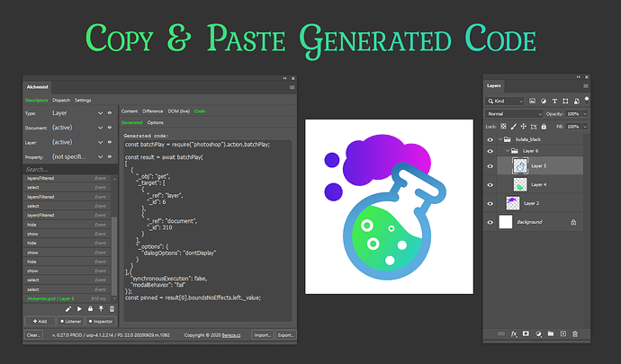Lock image pixels with brush icon
Viewport: 621px width, 364px height.
514,127
